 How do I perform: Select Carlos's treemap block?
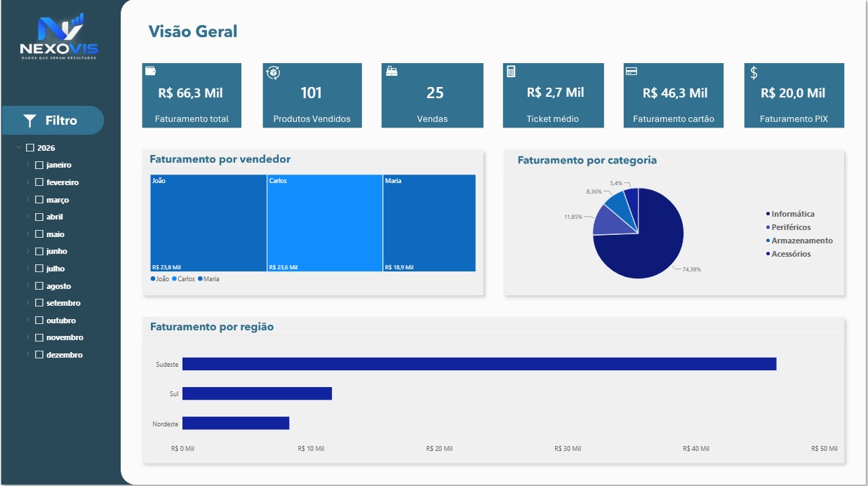tap(325, 223)
